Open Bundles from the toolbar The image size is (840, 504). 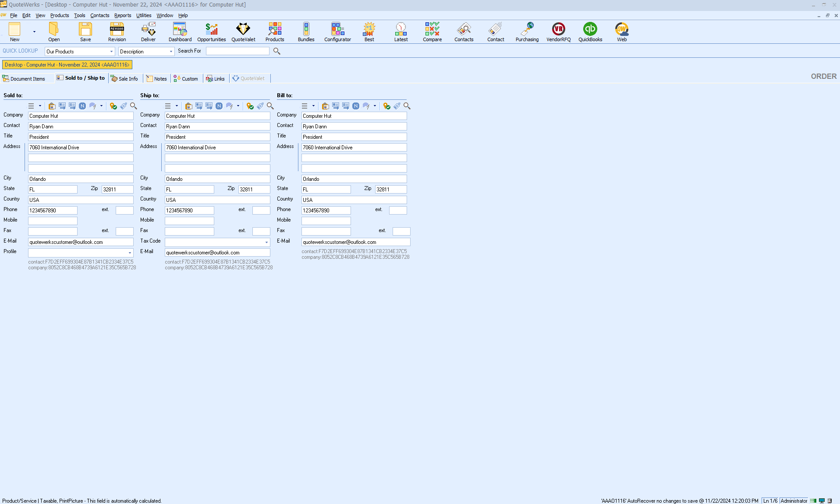coord(306,32)
